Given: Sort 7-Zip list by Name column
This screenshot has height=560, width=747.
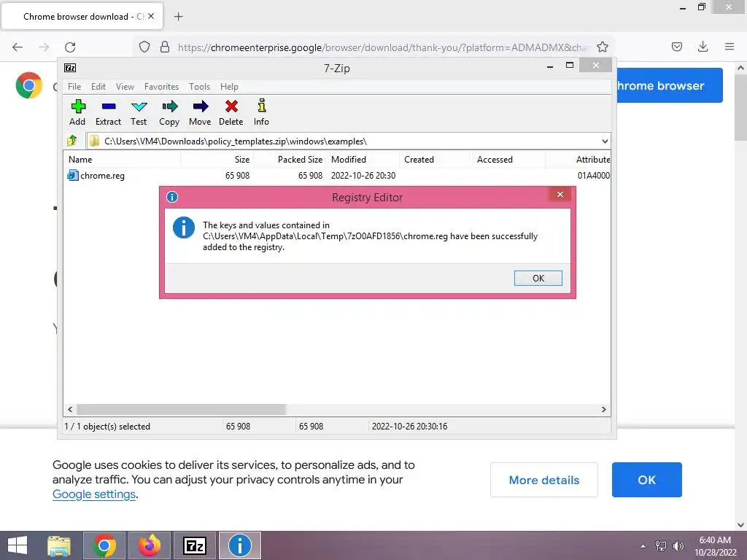Looking at the screenshot, I should [x=122, y=160].
